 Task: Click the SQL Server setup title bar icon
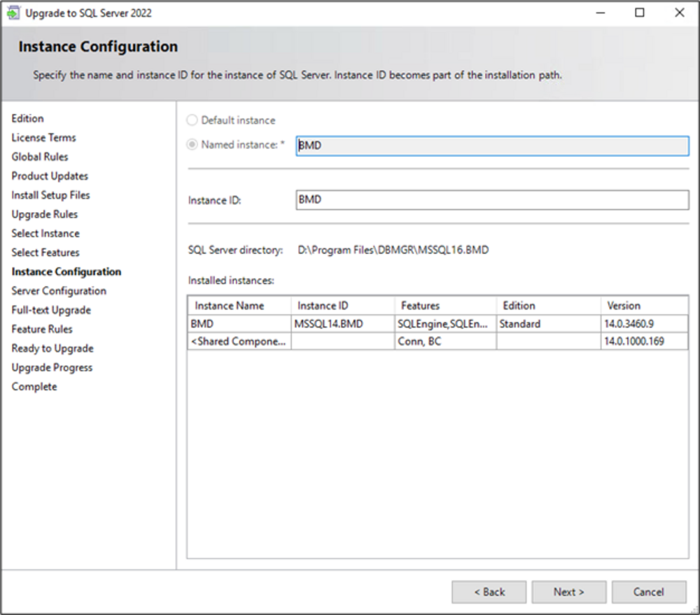(x=13, y=13)
